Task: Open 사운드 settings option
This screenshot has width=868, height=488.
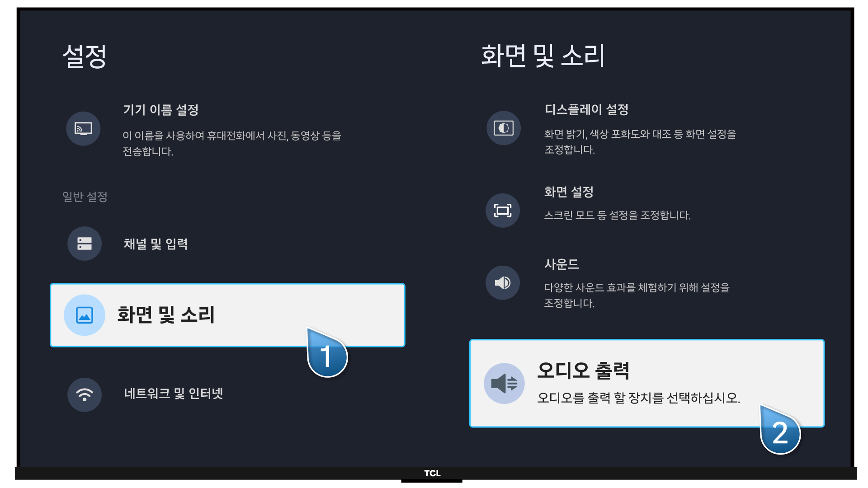Action: tap(561, 264)
